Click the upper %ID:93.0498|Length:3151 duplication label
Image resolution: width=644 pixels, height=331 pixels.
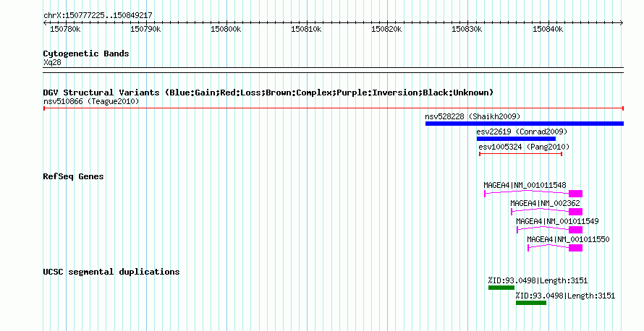pos(538,281)
